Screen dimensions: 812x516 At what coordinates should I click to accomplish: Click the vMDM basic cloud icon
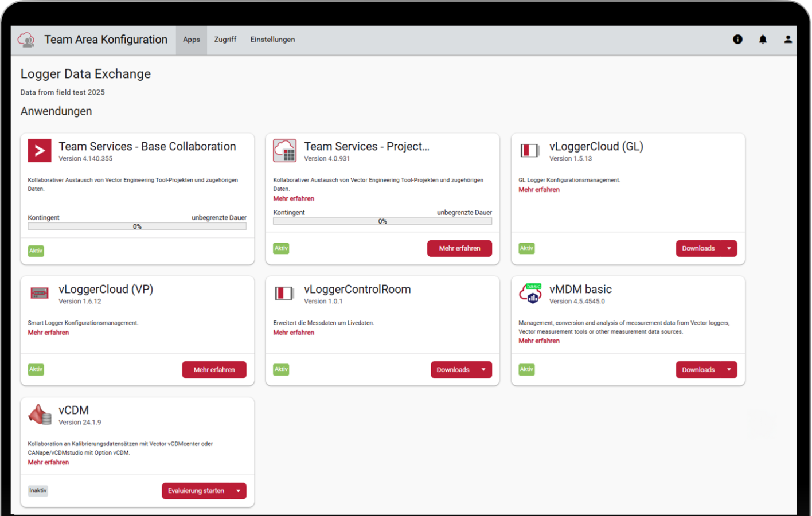pos(530,293)
